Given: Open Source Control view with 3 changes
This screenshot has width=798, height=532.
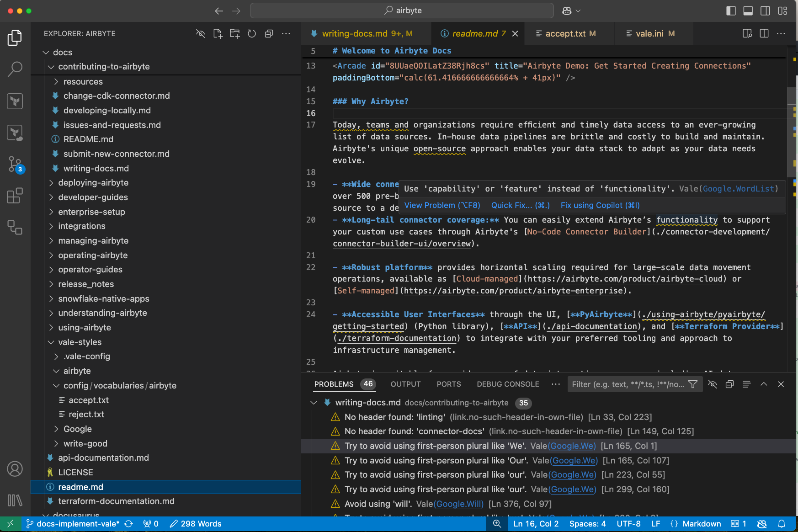Looking at the screenshot, I should tap(15, 164).
